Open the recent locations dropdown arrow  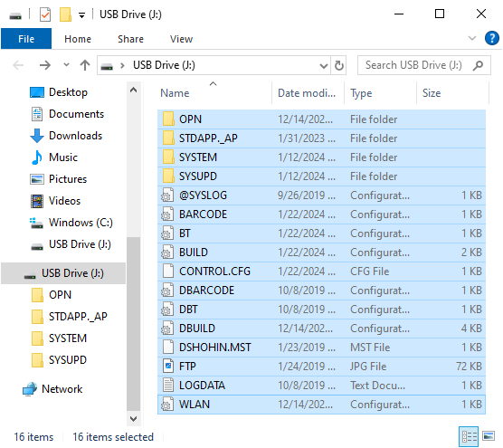tap(66, 65)
